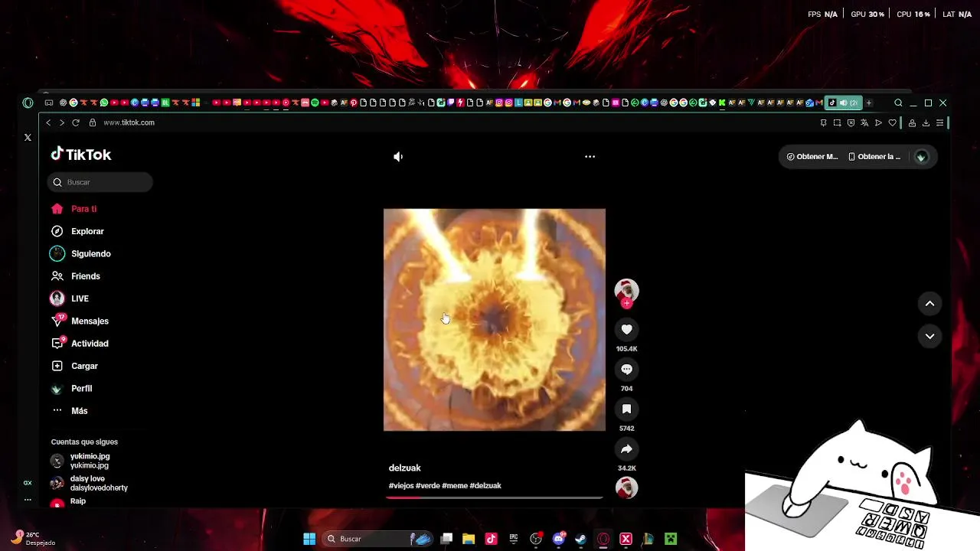980x551 pixels.
Task: Go back in browser history
Action: pos(48,122)
